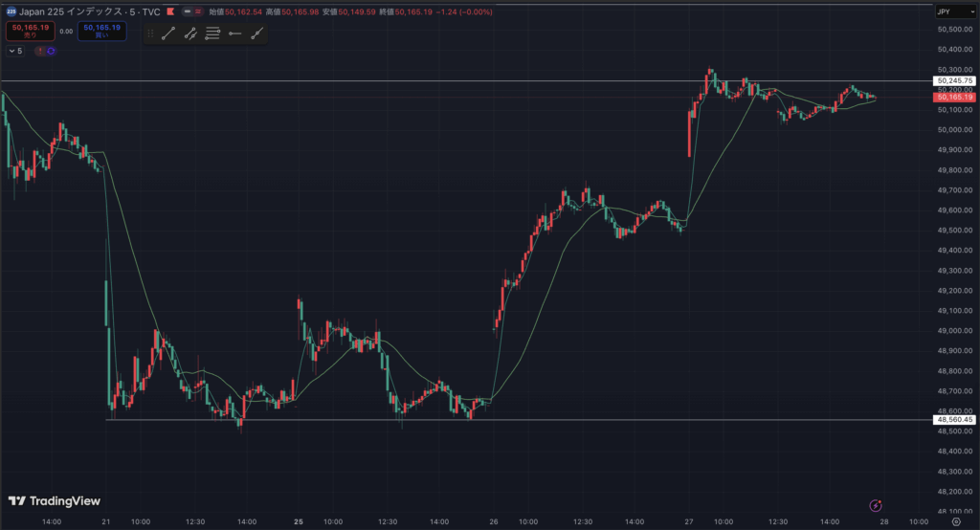Select the extended line tool
Image resolution: width=980 pixels, height=530 pixels.
[256, 33]
